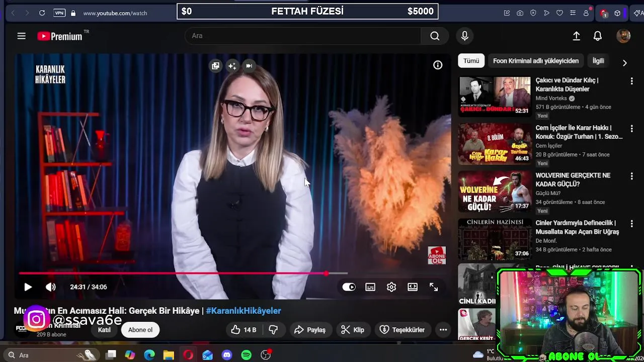
Task: Click the Abone ol subscribe button
Action: (x=140, y=330)
